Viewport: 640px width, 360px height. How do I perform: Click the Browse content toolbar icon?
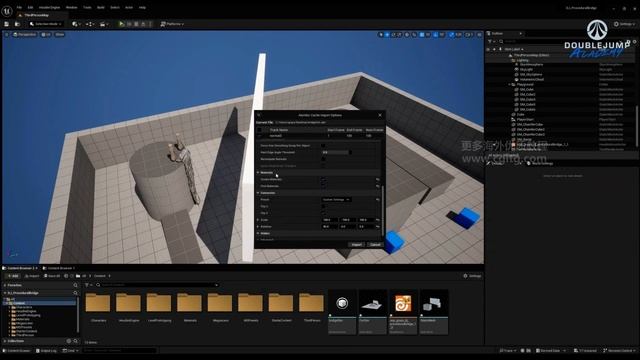(17, 24)
